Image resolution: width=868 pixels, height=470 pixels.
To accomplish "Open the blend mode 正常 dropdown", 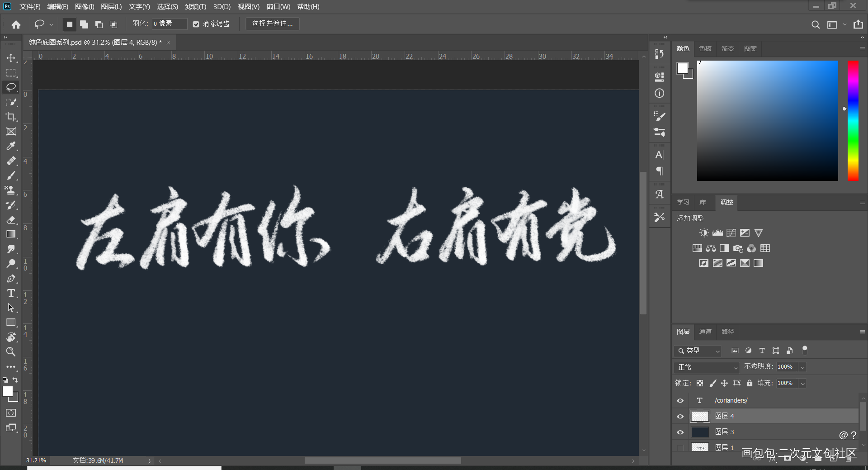I will (x=706, y=367).
